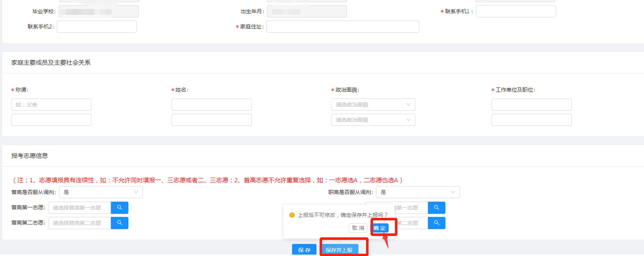Click first-row 工作单位及职位 input

coord(532,105)
